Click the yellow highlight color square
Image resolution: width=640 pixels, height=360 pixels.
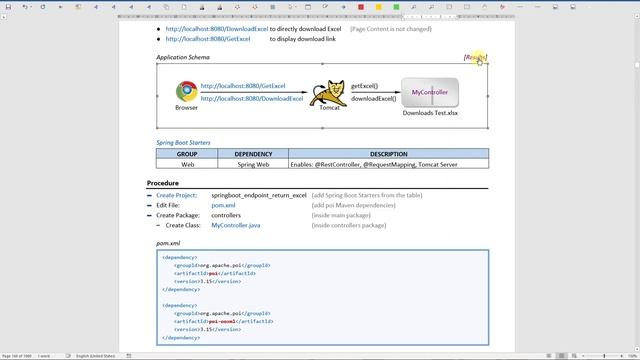(378, 7)
